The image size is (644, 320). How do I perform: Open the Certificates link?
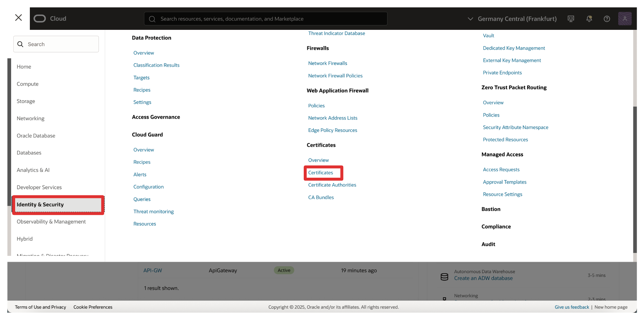click(320, 173)
